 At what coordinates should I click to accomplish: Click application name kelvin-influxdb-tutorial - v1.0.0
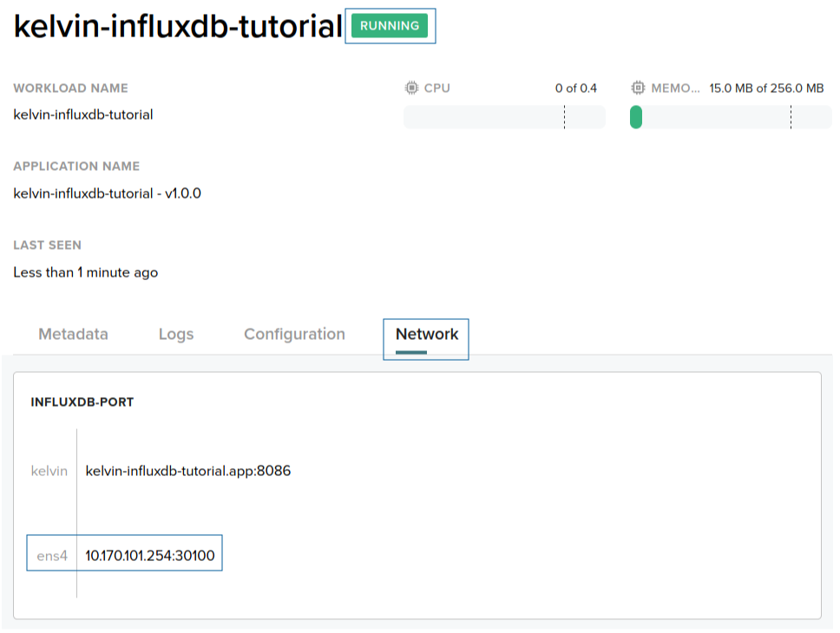point(107,193)
